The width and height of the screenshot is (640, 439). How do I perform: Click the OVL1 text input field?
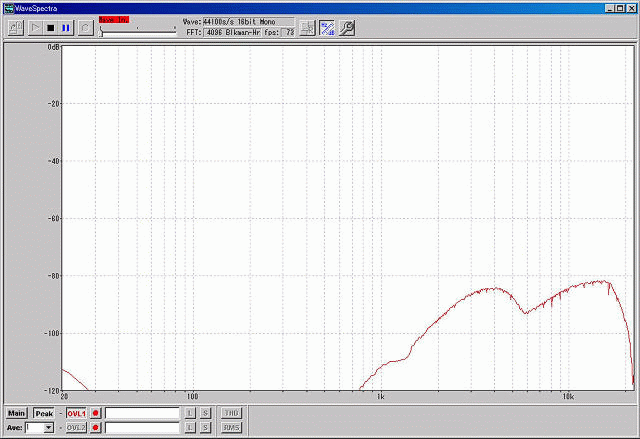pos(142,413)
